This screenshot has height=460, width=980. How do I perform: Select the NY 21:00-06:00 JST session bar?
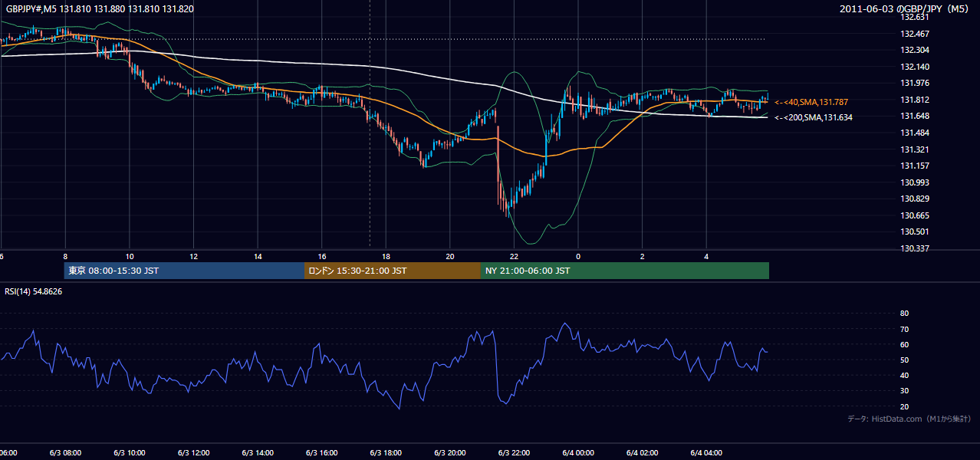pos(625,271)
